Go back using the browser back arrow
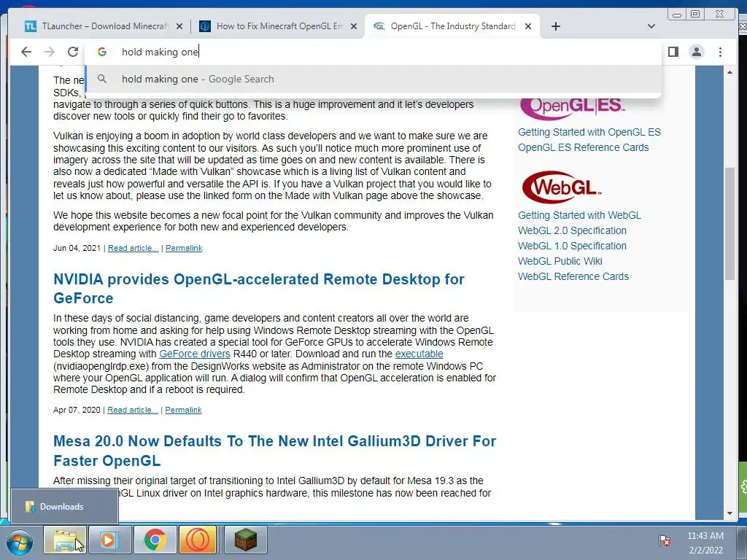This screenshot has height=560, width=747. pyautogui.click(x=26, y=52)
